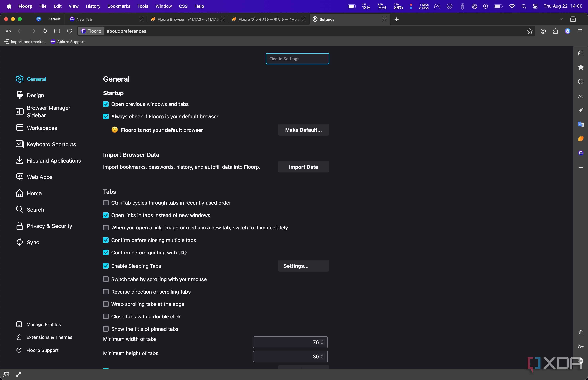
Task: Click the purple profile avatar icon
Action: 568,31
